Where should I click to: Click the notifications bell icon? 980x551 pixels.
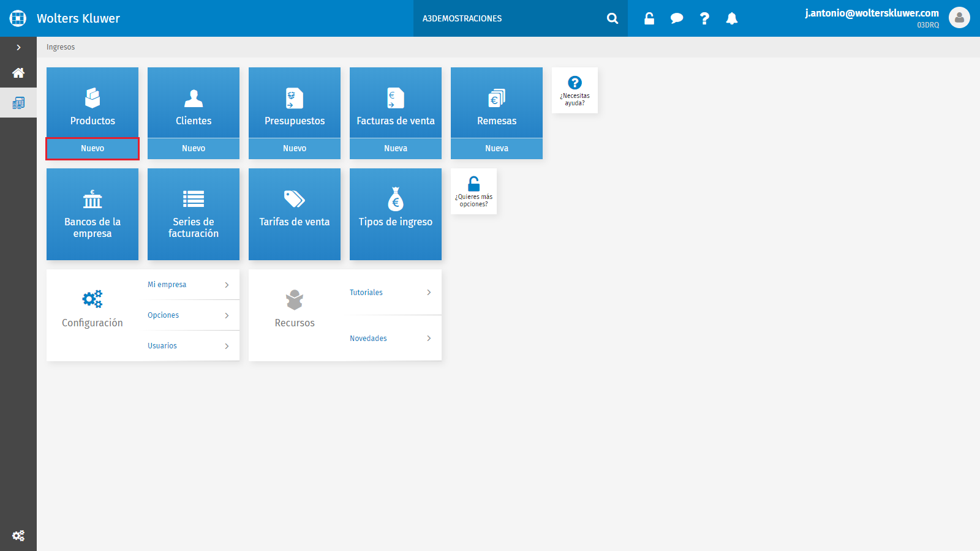[732, 18]
